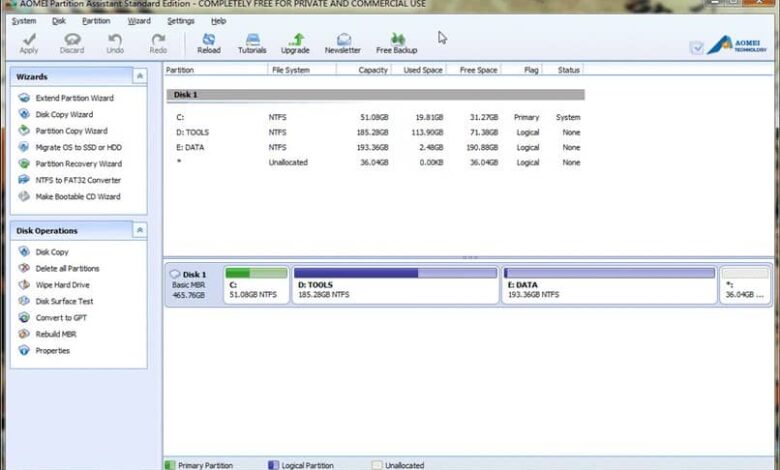Image resolution: width=780 pixels, height=470 pixels.
Task: Open the Wizard menu
Action: 139,21
